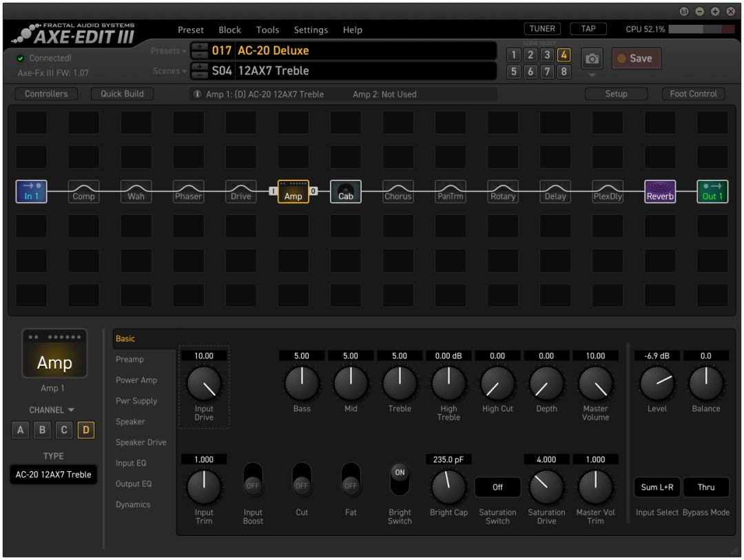The width and height of the screenshot is (744, 560).
Task: Open the Tools menu
Action: [x=267, y=30]
